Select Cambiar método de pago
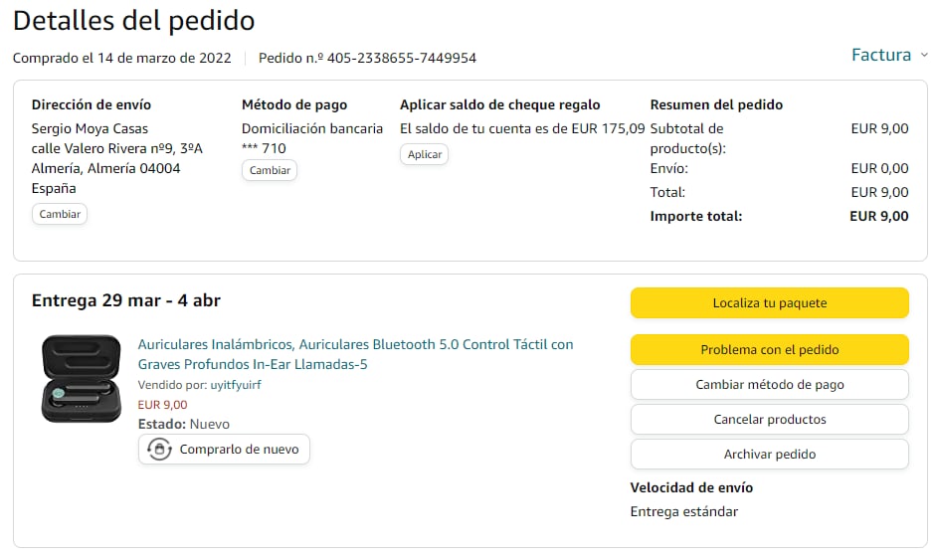 tap(769, 384)
